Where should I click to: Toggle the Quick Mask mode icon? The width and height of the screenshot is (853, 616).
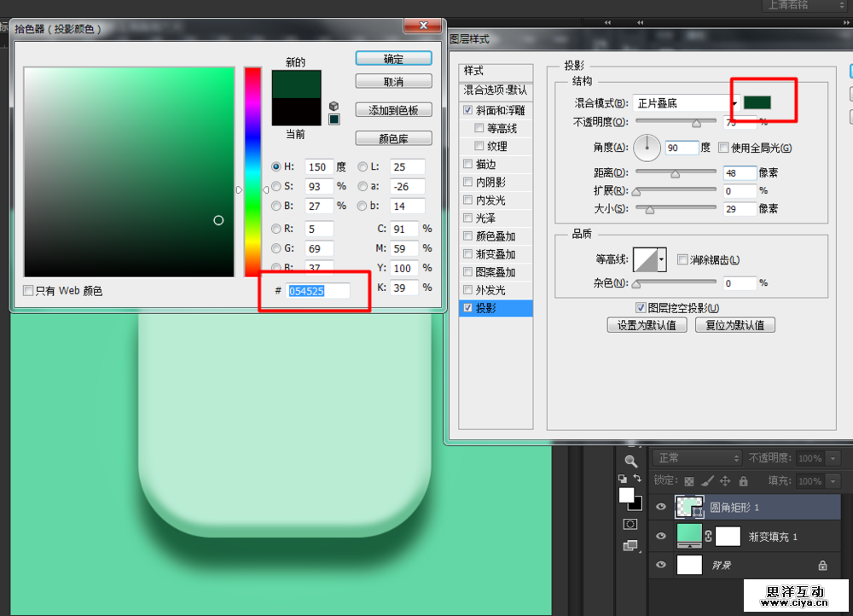point(630,524)
